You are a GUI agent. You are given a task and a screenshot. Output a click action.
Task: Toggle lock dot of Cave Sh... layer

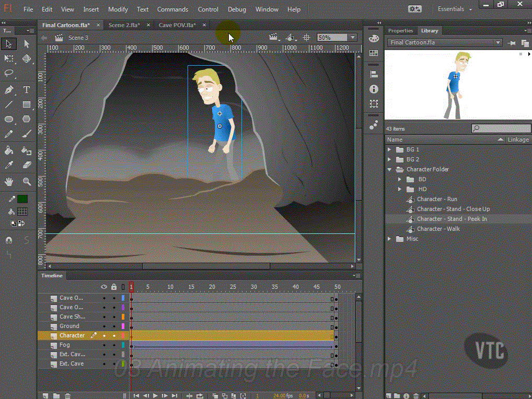(114, 317)
